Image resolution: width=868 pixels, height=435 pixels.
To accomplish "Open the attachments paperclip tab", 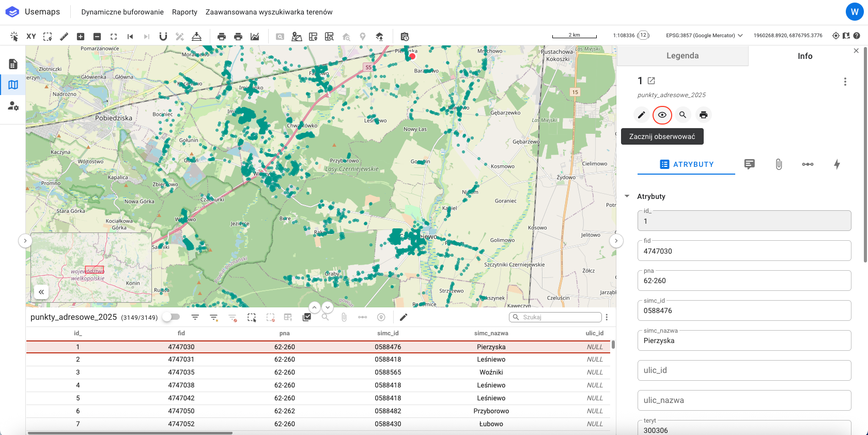I will [779, 164].
